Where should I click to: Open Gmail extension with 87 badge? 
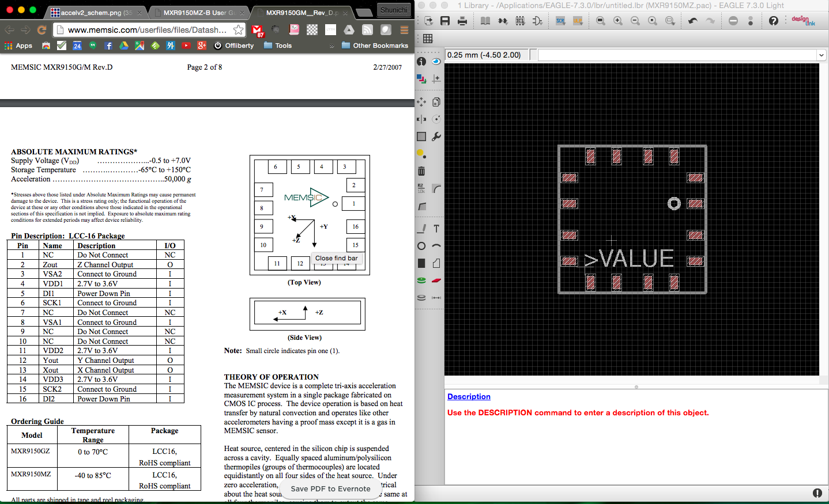[x=257, y=31]
